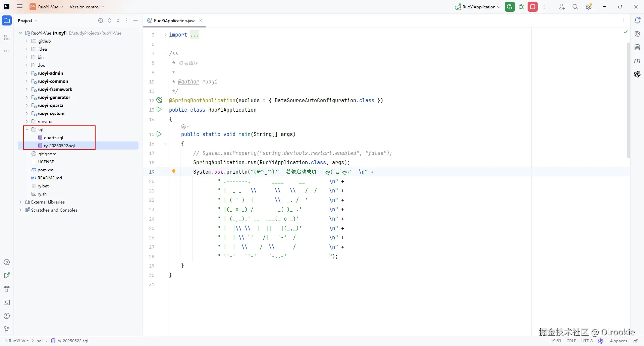The height and width of the screenshot is (346, 644).
Task: Open the Run tool window
Action: pos(7,276)
